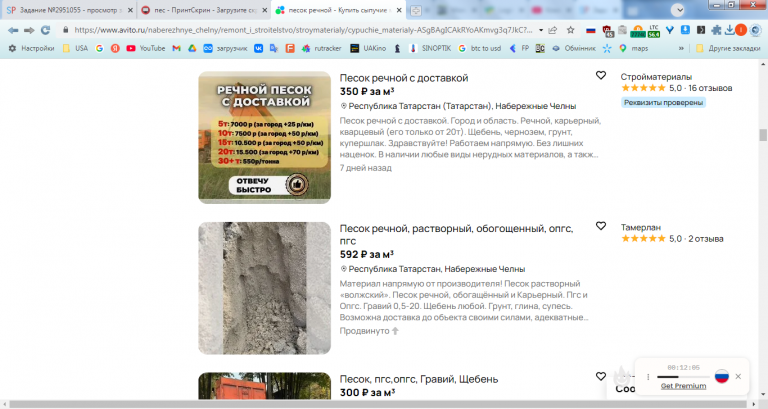Image resolution: width=768 pixels, height=409 pixels.
Task: Click the 'Реквизиты проверены' badge
Action: pyautogui.click(x=663, y=102)
